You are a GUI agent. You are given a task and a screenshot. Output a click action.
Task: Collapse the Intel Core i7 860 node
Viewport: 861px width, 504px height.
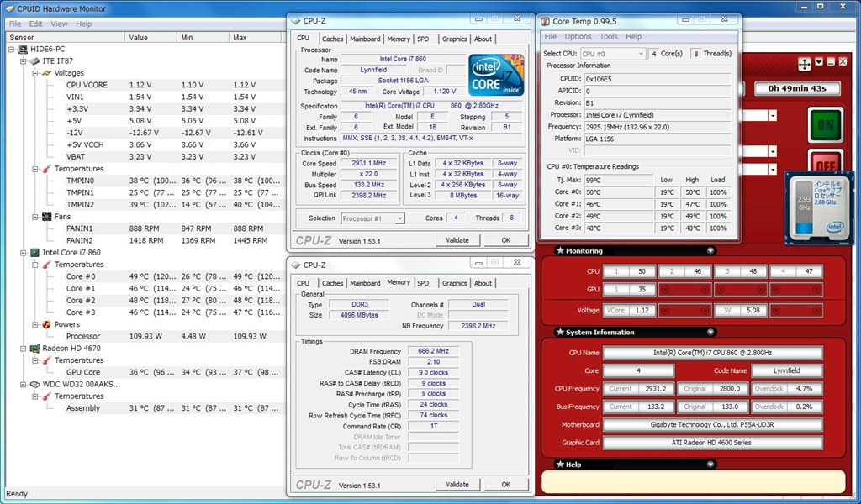[x=23, y=253]
